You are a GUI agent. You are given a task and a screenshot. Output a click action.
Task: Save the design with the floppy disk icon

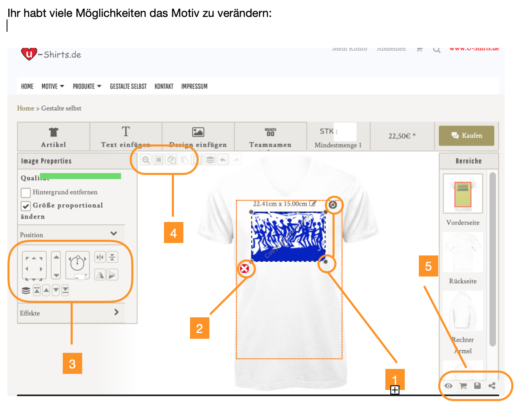(477, 385)
